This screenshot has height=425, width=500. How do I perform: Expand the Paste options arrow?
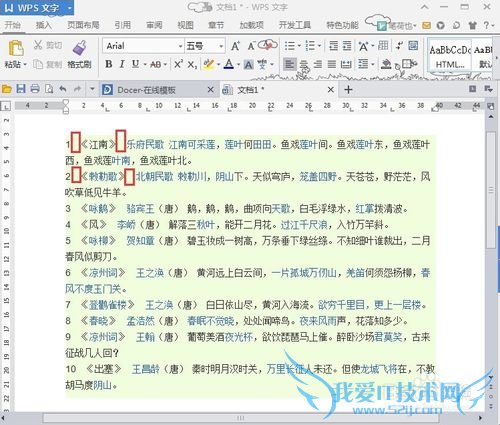[x=25, y=64]
